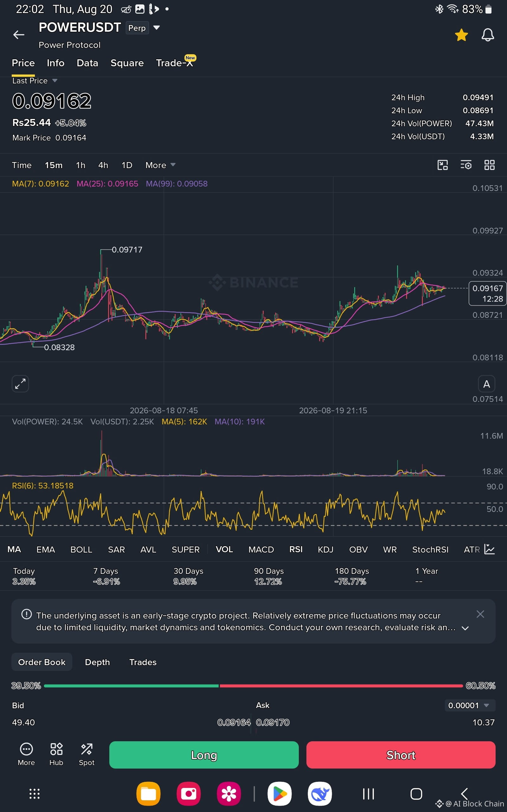
Task: Tap the bid/ask ratio bar
Action: (253, 686)
